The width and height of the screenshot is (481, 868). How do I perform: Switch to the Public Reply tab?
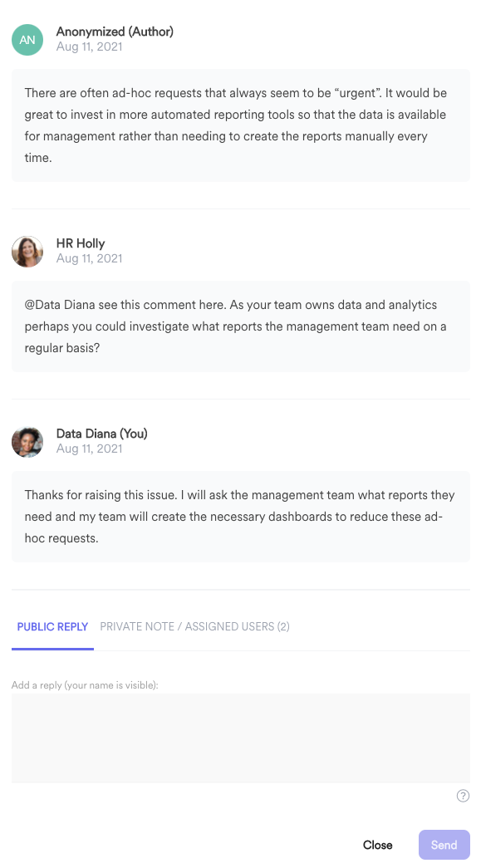[x=52, y=626]
